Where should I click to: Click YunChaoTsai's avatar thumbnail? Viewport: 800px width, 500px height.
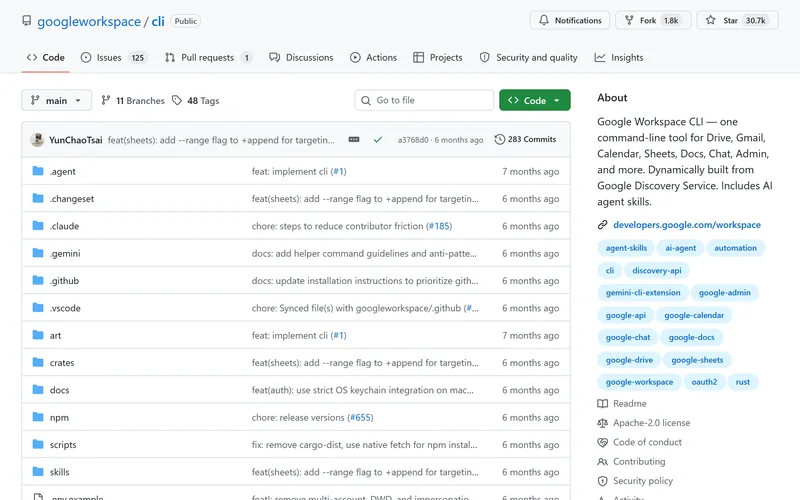37,140
